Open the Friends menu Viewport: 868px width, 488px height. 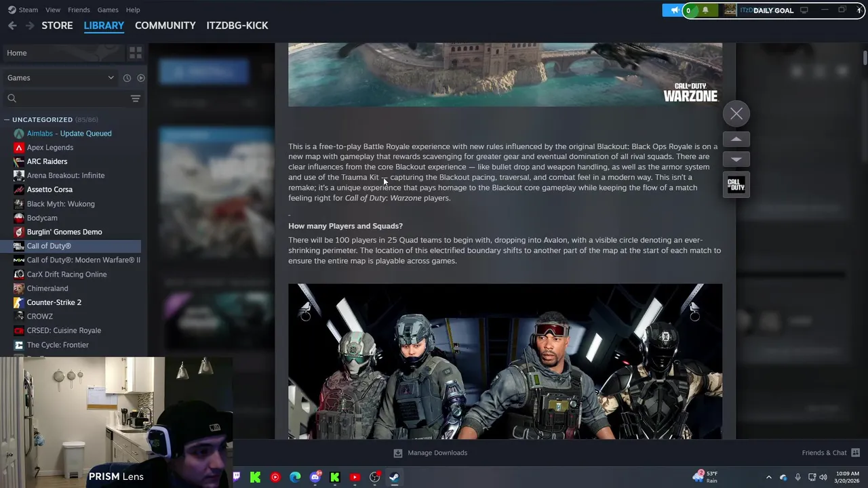tap(79, 10)
